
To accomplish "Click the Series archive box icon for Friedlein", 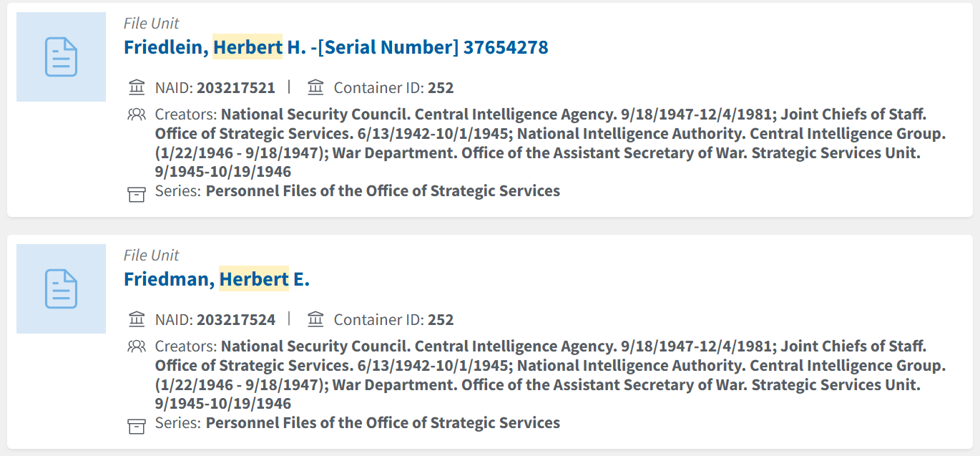I will pos(136,193).
